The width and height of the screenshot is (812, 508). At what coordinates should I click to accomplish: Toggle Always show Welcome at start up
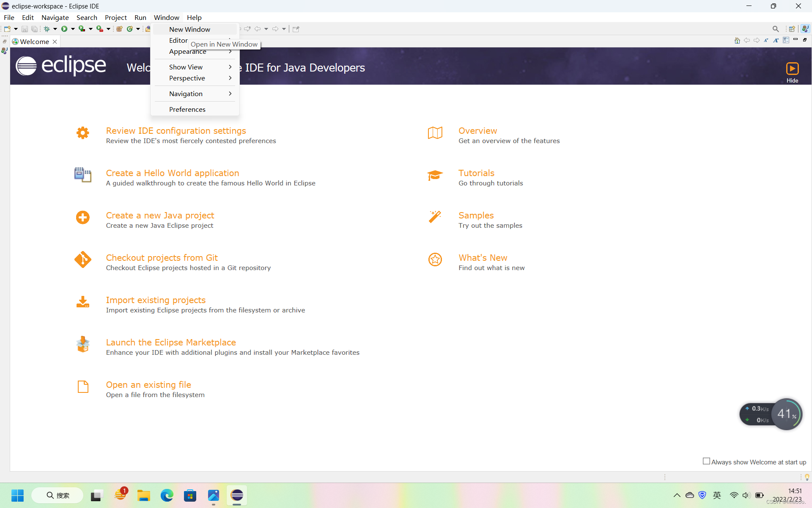pyautogui.click(x=706, y=461)
